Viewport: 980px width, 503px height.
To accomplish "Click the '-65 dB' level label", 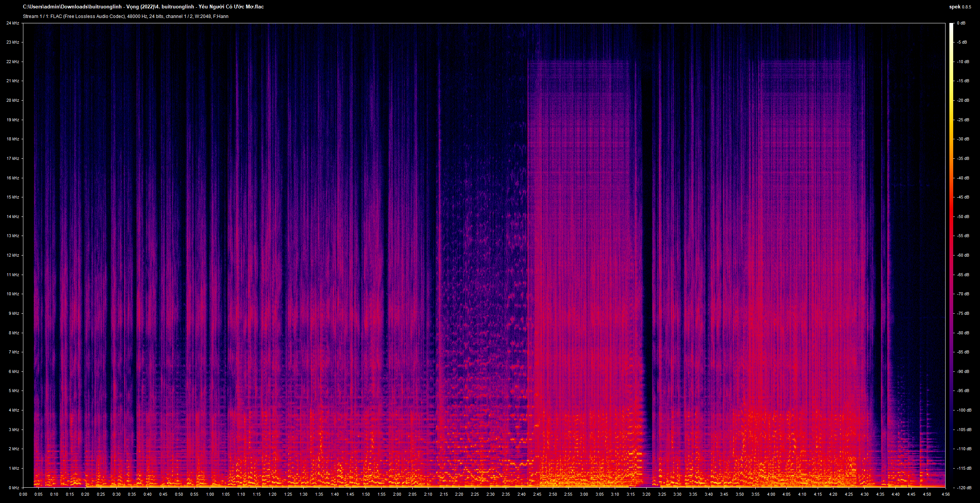I will click(x=963, y=275).
